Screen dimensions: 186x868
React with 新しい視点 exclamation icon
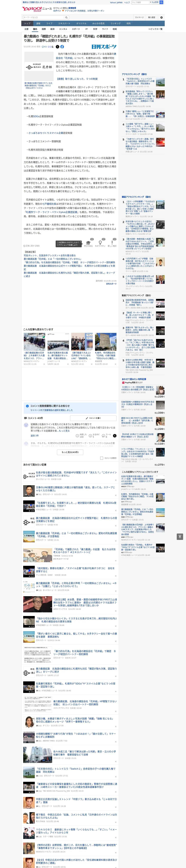(x=112, y=242)
